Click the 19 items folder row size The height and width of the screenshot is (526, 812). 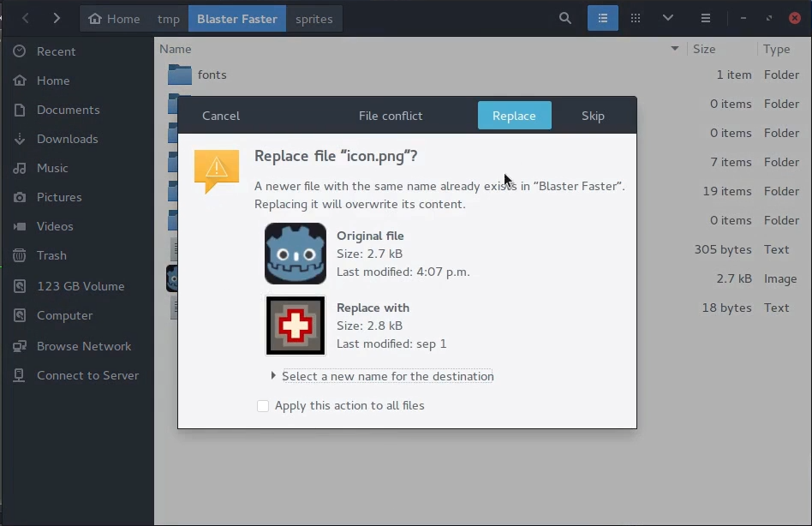click(x=727, y=191)
